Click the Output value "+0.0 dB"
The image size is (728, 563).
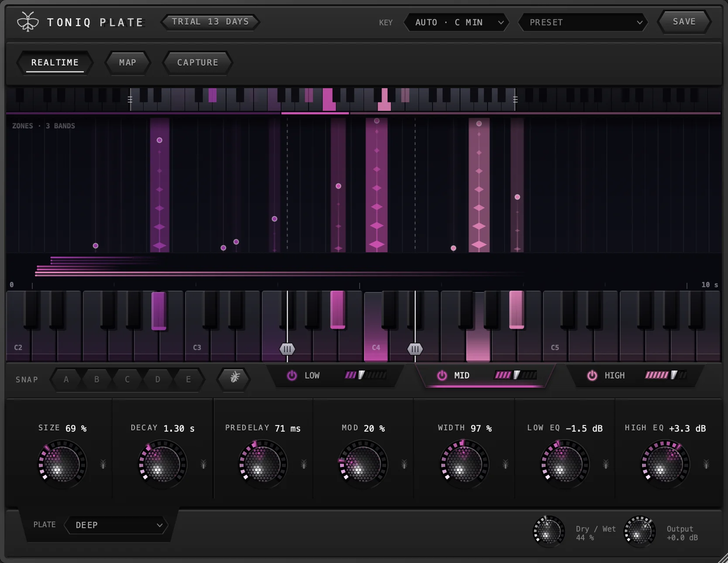[x=682, y=538]
